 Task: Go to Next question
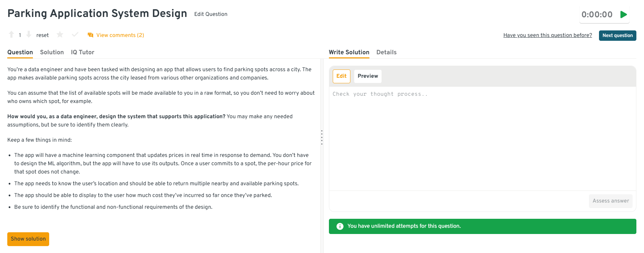(x=617, y=35)
